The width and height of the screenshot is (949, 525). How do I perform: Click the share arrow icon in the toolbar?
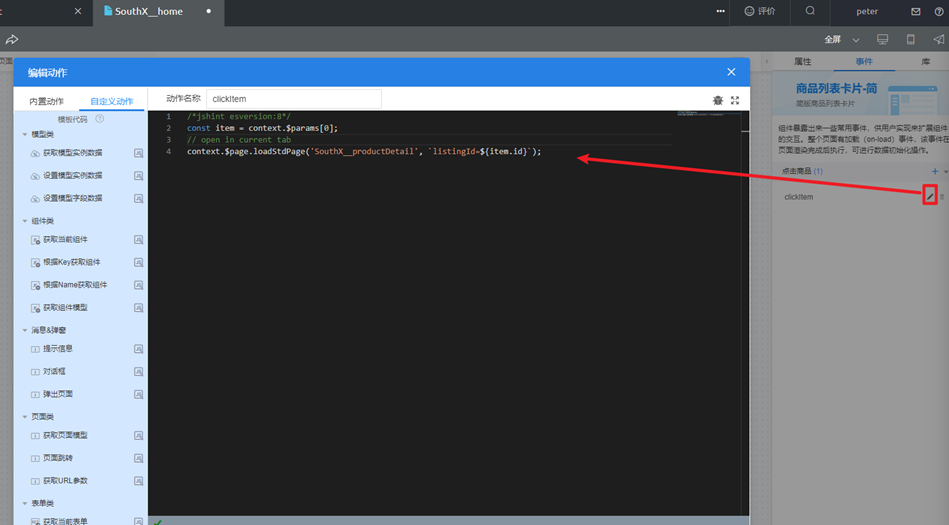[x=11, y=39]
